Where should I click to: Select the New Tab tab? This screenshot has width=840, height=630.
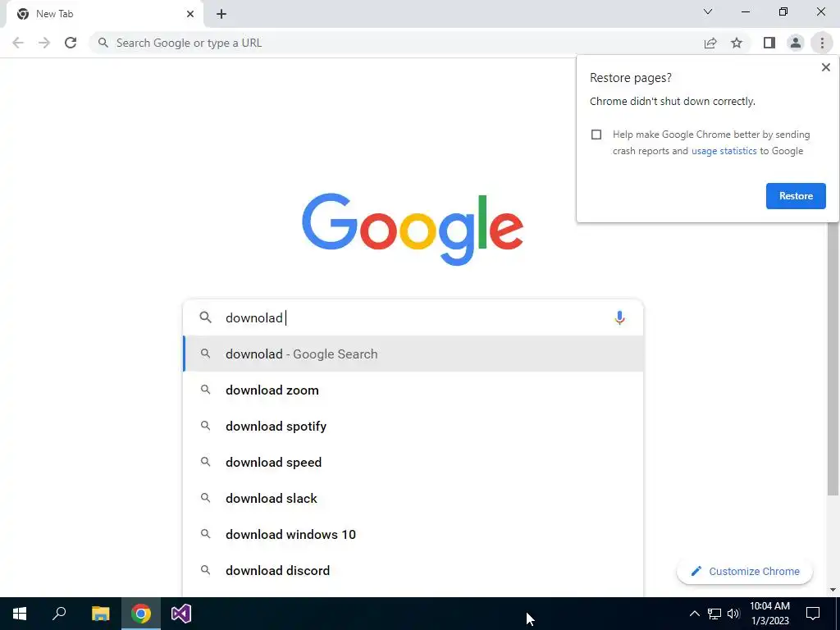(x=104, y=15)
